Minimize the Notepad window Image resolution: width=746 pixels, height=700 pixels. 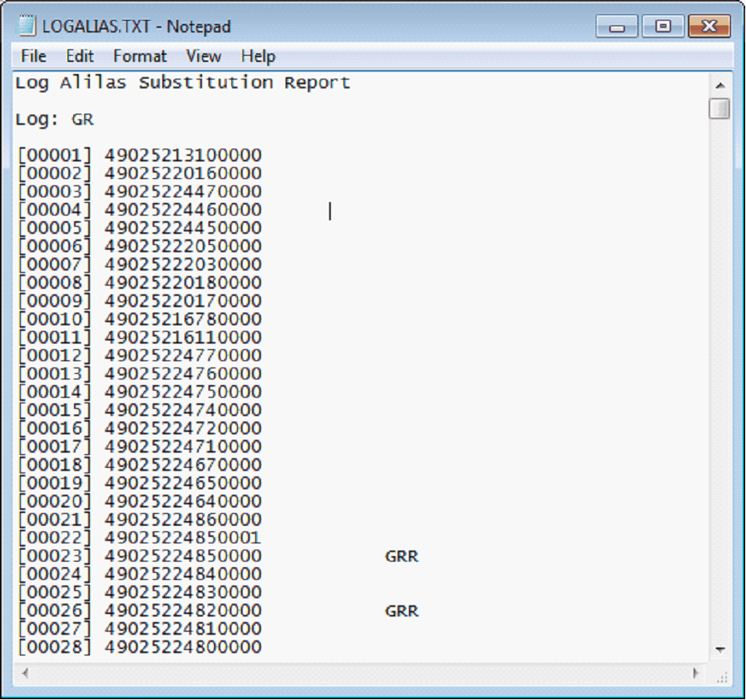[x=616, y=27]
